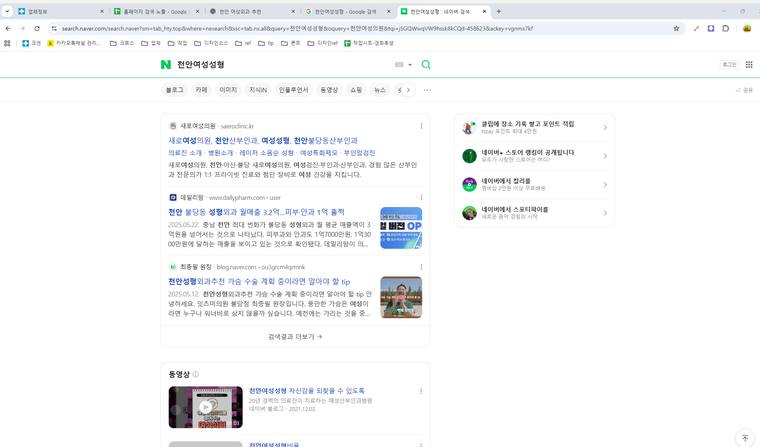760x447 pixels.
Task: Open 의료진 소개 sublink
Action: pyautogui.click(x=185, y=153)
